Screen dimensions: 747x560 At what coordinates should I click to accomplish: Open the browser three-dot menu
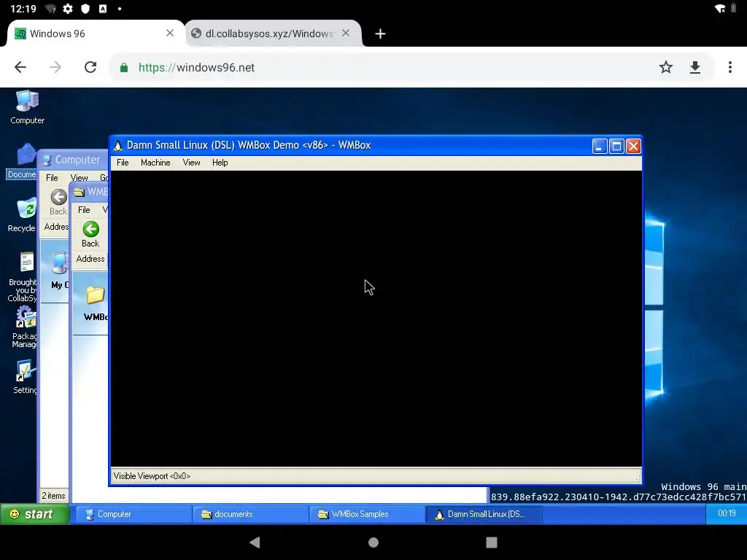(x=729, y=67)
